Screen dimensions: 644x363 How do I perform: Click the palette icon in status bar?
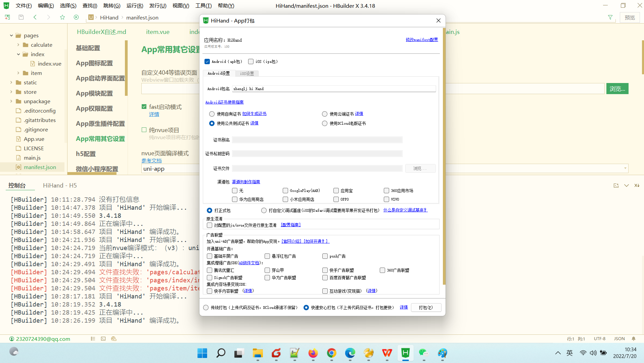coord(114,339)
